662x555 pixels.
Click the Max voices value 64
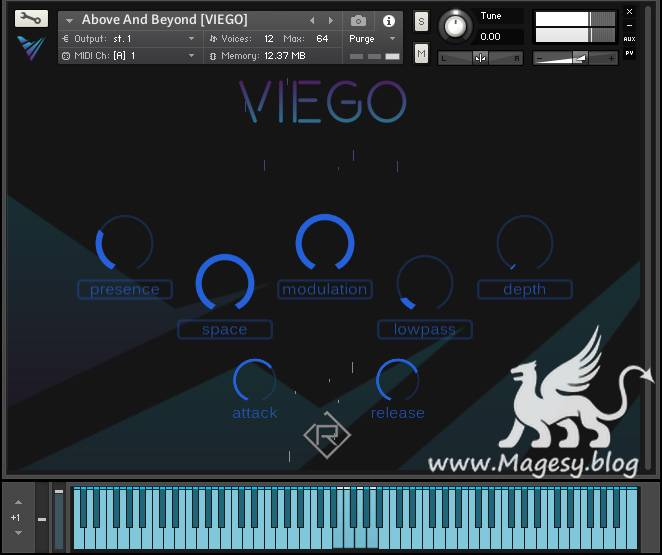coord(322,39)
